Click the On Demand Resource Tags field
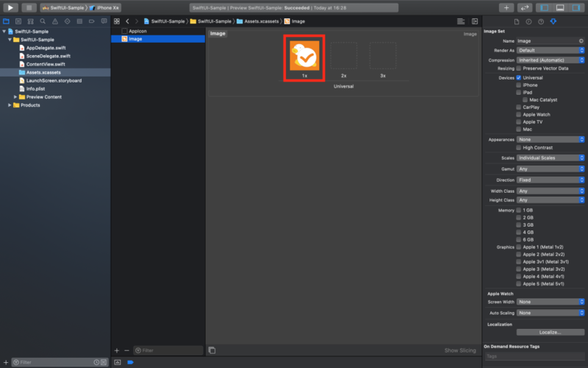 tap(534, 356)
